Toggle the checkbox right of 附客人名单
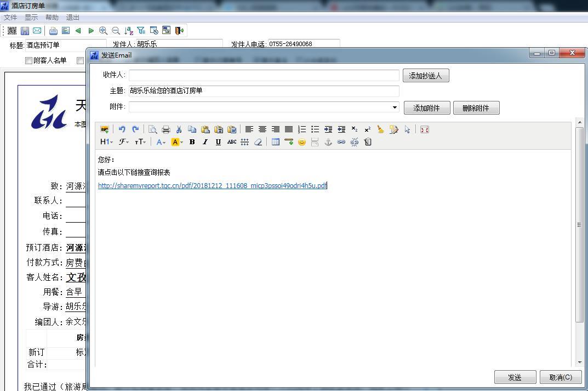This screenshot has width=588, height=391. click(80, 60)
